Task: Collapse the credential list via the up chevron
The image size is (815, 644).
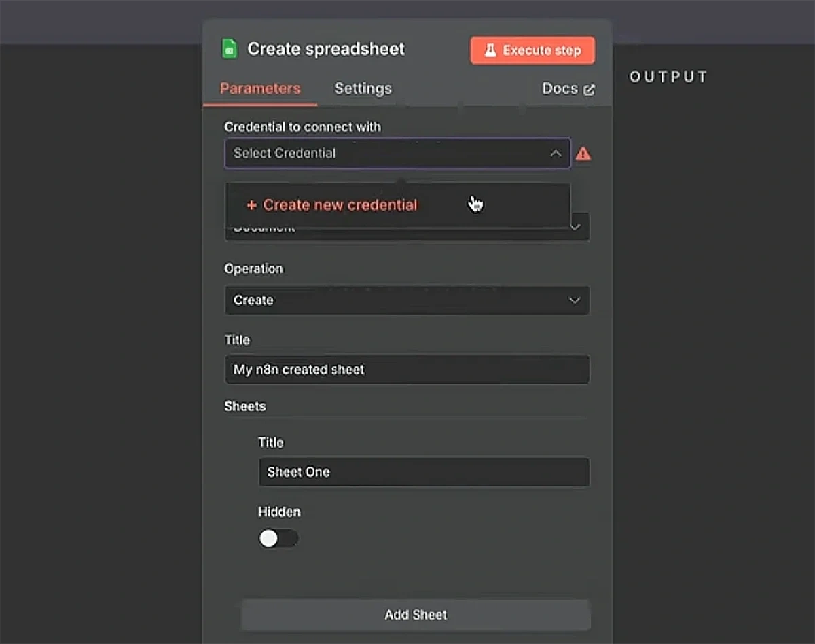Action: [555, 154]
